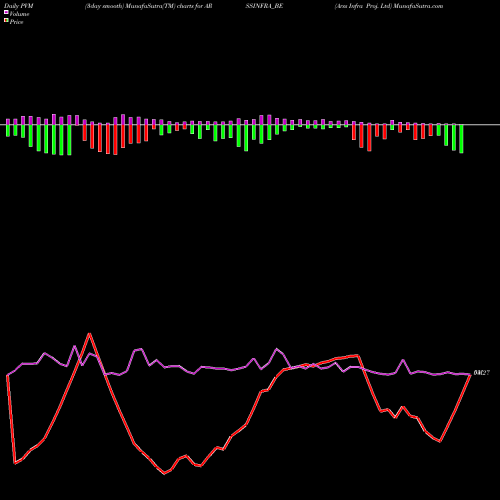500x500 pixels.
Task: Click the 'Daily PVM' chart title
Action: [19, 6]
